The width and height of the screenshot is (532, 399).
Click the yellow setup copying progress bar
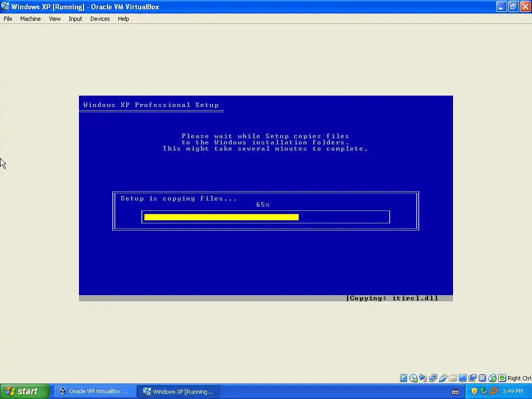[221, 217]
